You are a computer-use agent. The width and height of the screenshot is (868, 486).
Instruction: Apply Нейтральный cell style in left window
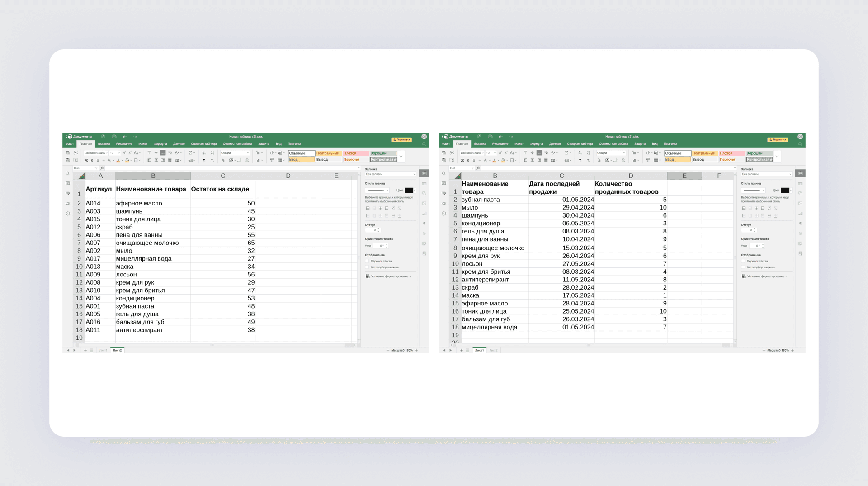329,153
